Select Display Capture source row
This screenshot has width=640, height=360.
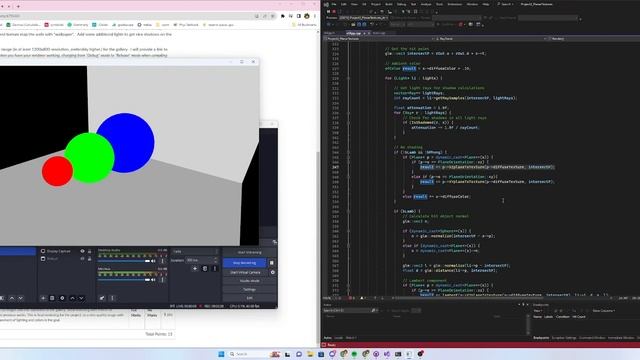pos(66,251)
